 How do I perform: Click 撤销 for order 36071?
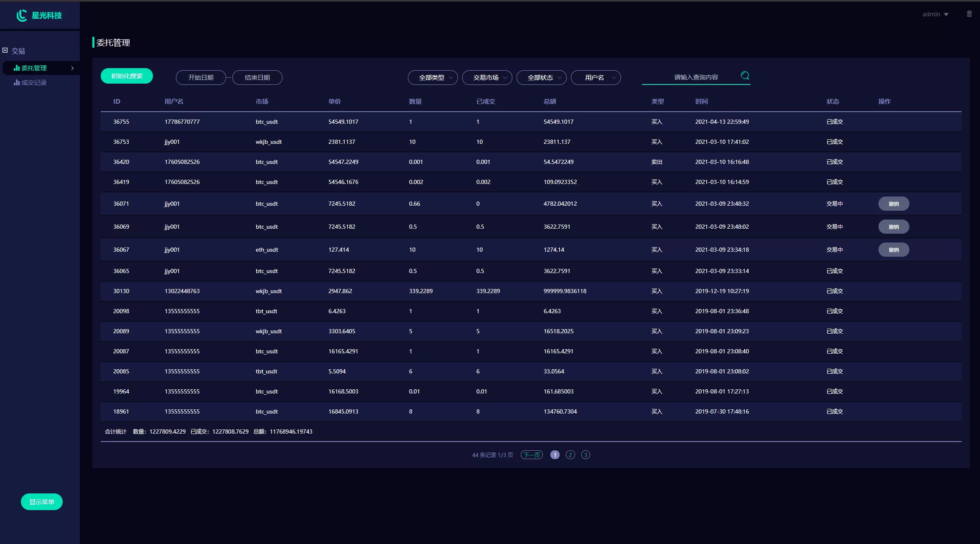[893, 204]
